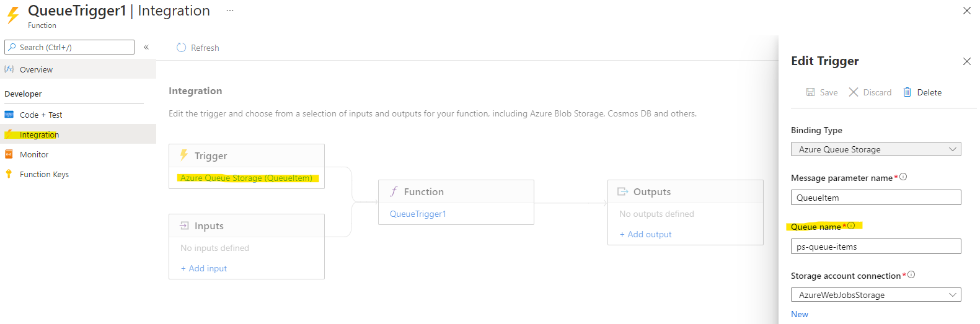Show info for Message parameter name
The height and width of the screenshot is (324, 980).
(903, 177)
